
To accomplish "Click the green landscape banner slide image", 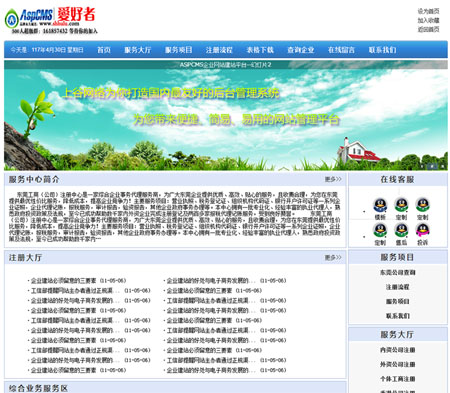I will point(226,115).
